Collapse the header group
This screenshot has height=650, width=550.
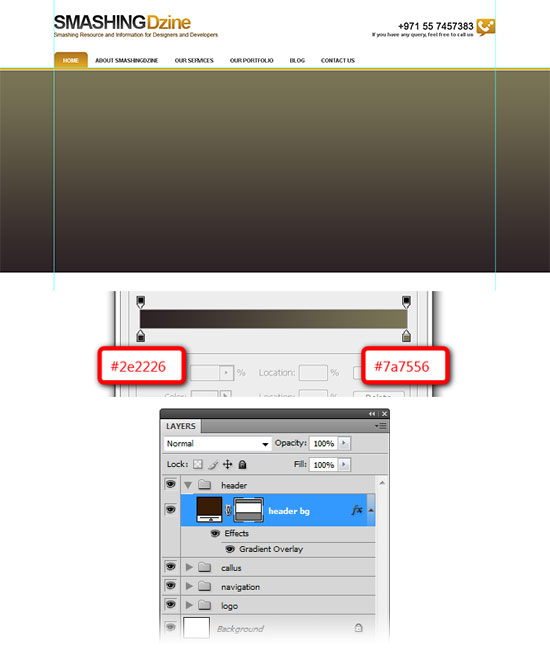188,485
